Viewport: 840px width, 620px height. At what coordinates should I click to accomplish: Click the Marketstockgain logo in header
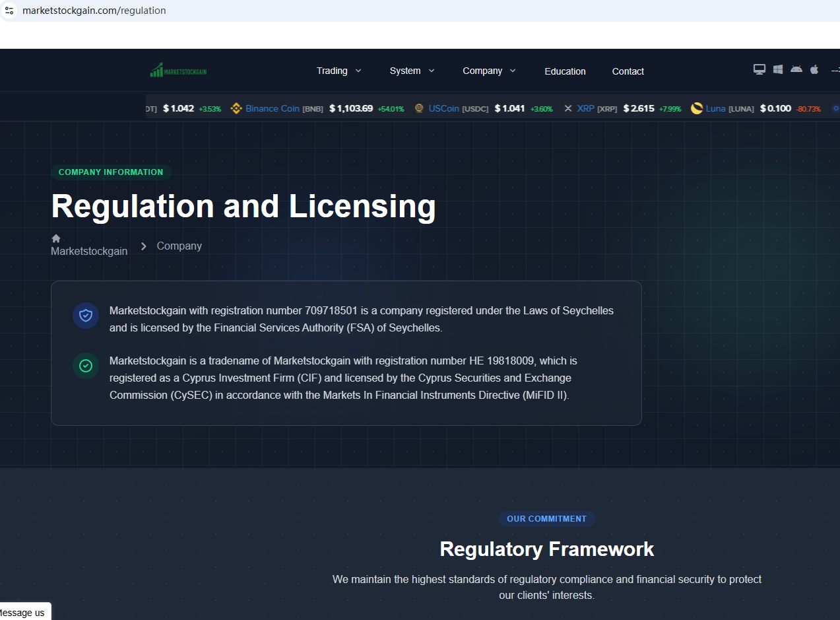tap(178, 71)
